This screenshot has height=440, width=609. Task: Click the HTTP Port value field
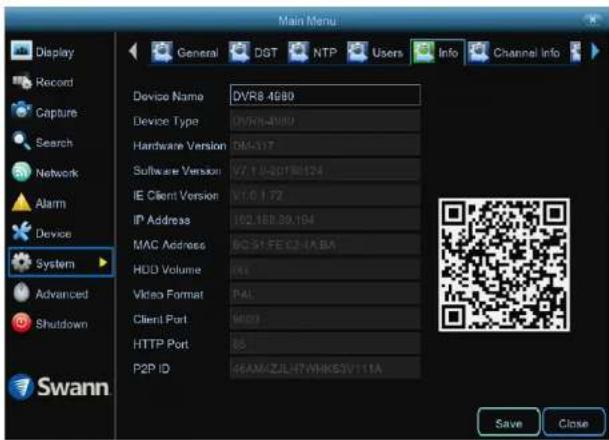click(x=325, y=344)
